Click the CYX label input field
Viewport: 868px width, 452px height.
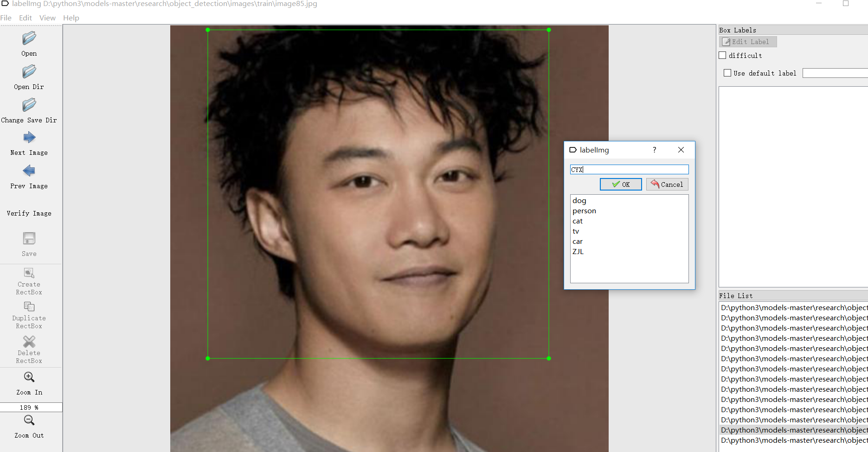tap(629, 169)
